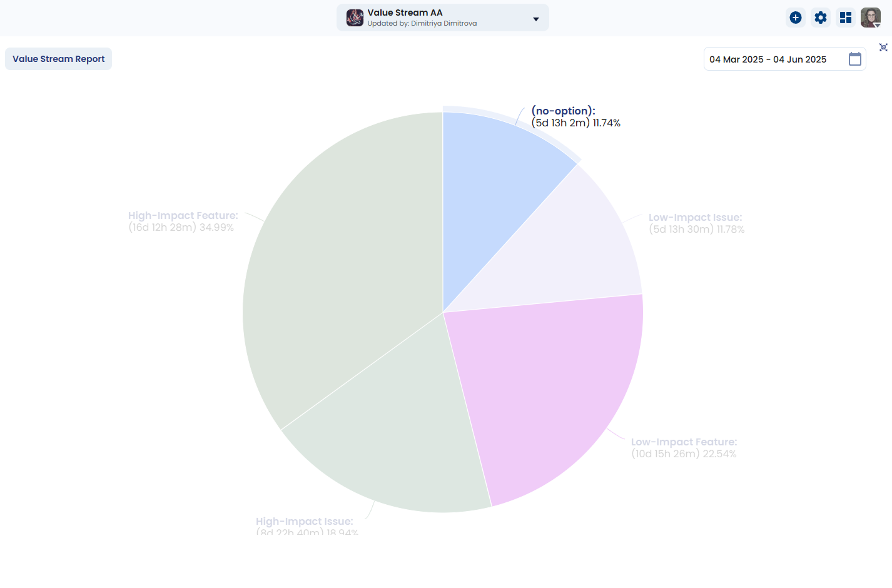Click the blue plus add icon
The height and width of the screenshot is (588, 892).
pos(795,18)
